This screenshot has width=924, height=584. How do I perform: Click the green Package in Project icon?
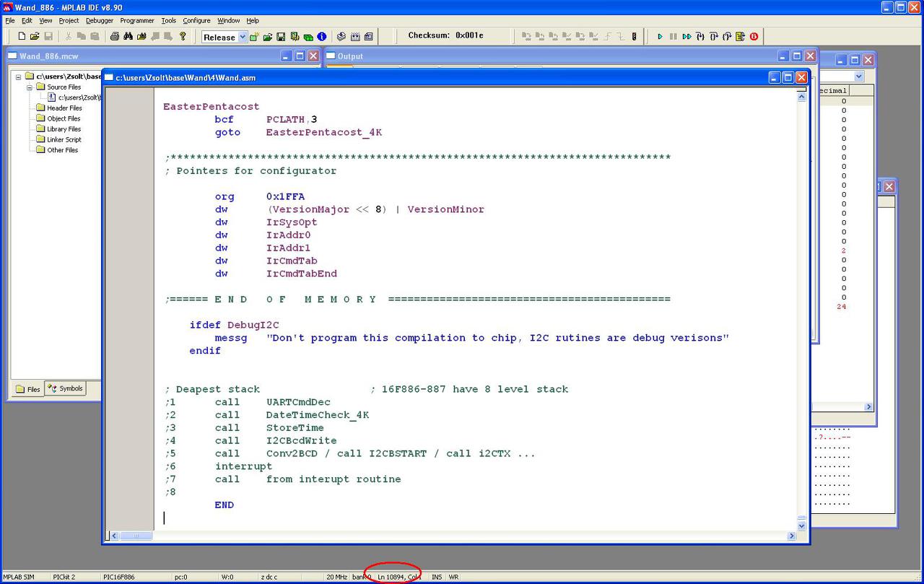coord(308,36)
